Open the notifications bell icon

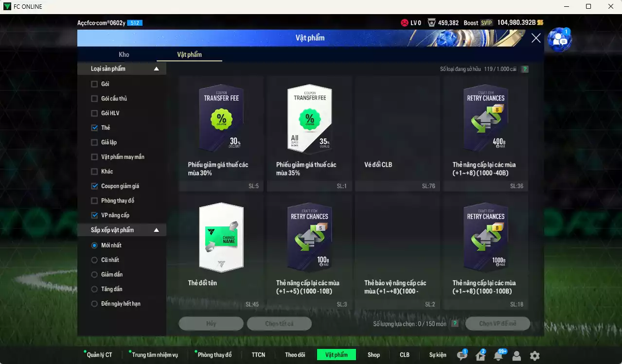pyautogui.click(x=498, y=355)
